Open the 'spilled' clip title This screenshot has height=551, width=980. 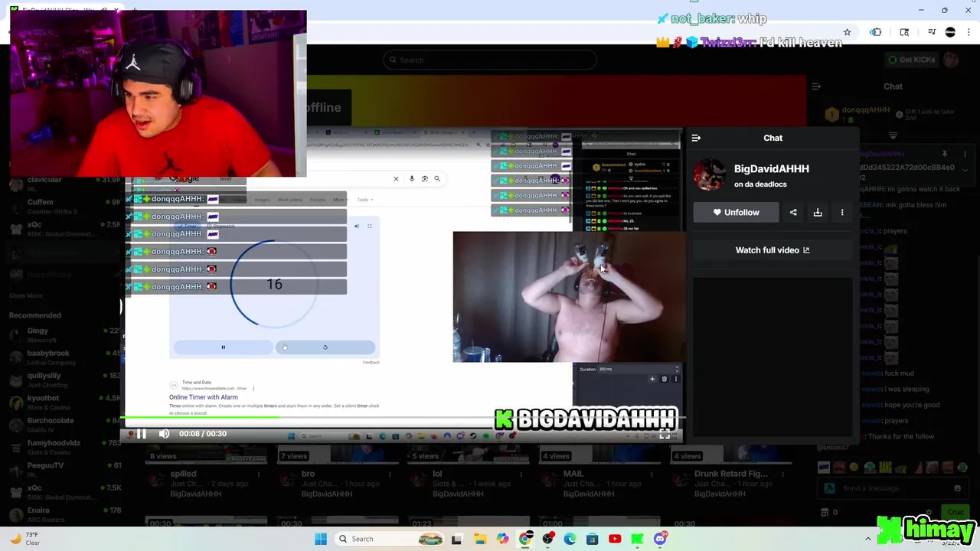pos(183,474)
